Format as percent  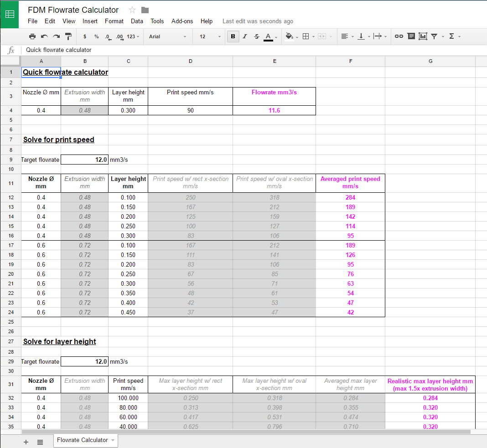(97, 36)
